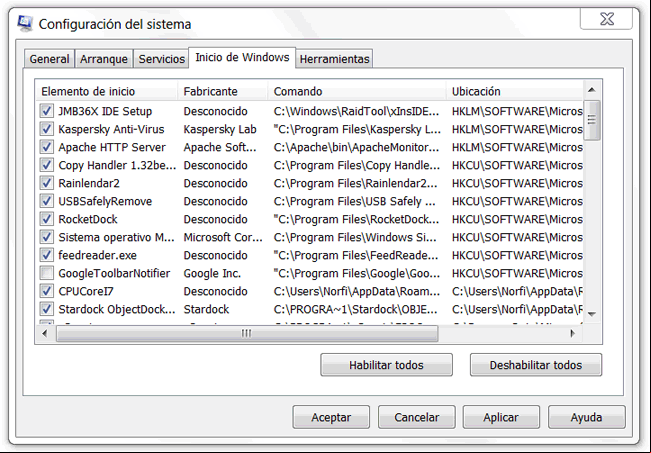The height and width of the screenshot is (453, 651).
Task: Sort by Elemento de inicio column header
Action: (x=107, y=91)
